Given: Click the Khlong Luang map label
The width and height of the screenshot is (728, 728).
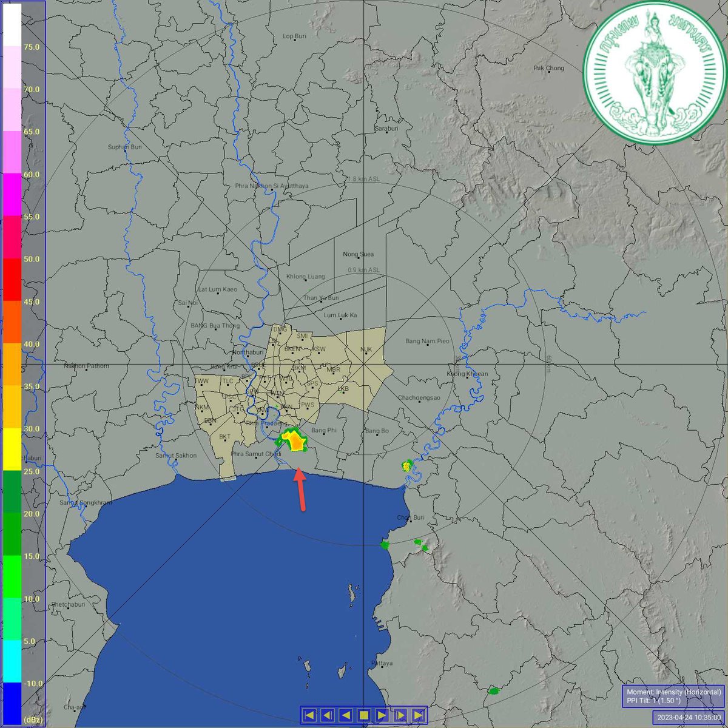Looking at the screenshot, I should tap(306, 277).
